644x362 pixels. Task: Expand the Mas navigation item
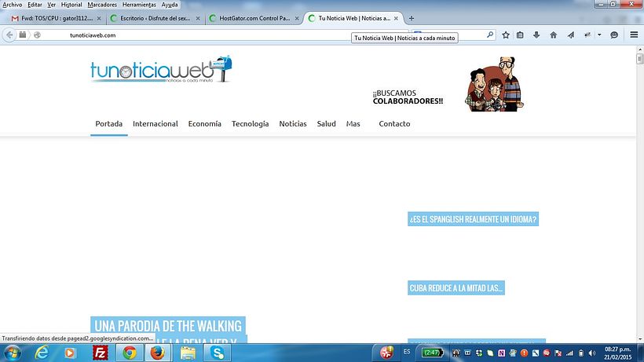coord(353,123)
